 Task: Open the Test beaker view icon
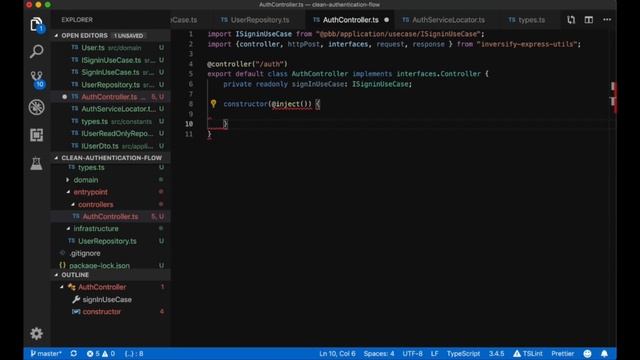[36, 163]
